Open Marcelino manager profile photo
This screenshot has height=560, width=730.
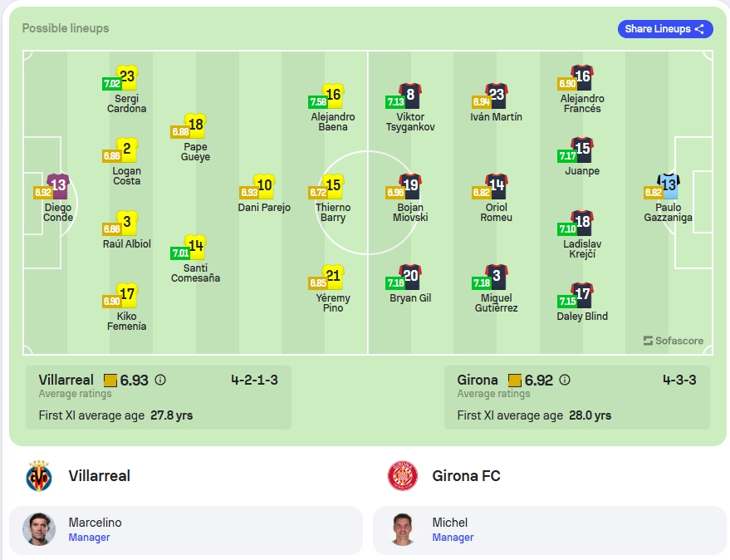pyautogui.click(x=39, y=529)
